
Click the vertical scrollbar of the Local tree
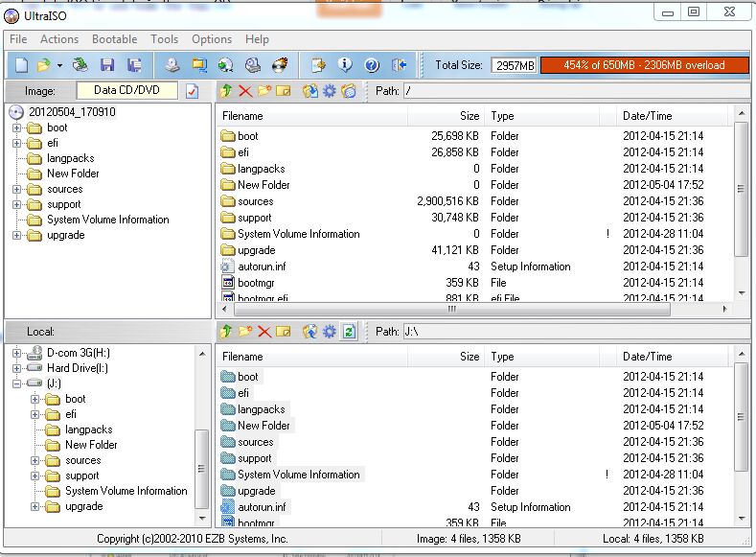[x=201, y=468]
